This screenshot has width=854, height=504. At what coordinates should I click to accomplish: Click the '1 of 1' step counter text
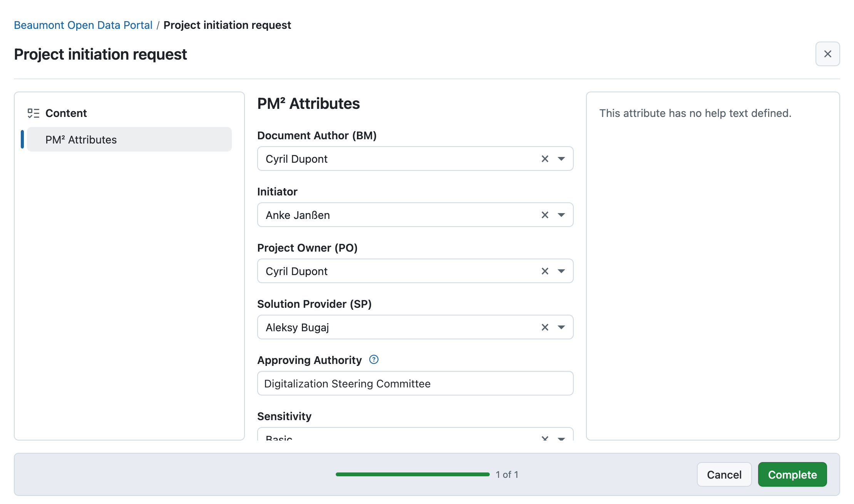[x=507, y=474]
